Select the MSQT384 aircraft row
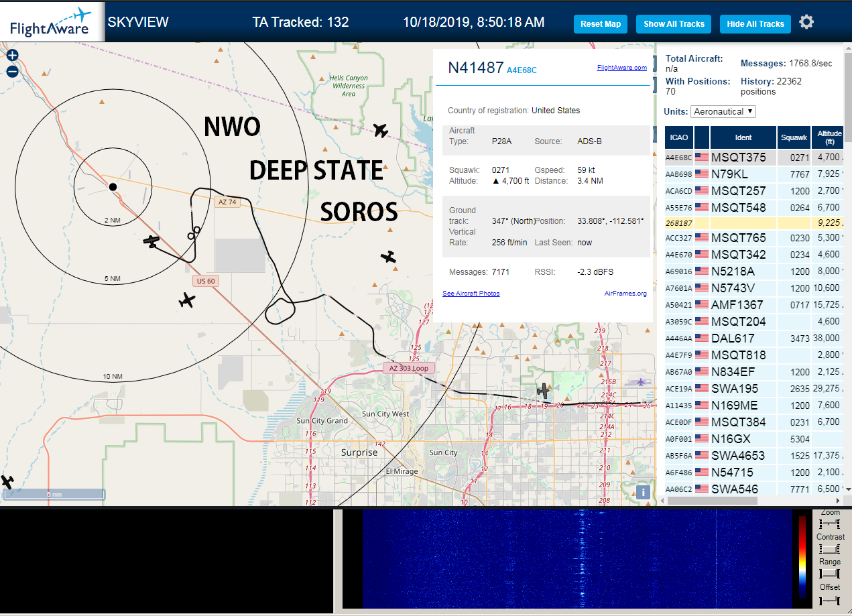The height and width of the screenshot is (616, 852). [753, 422]
